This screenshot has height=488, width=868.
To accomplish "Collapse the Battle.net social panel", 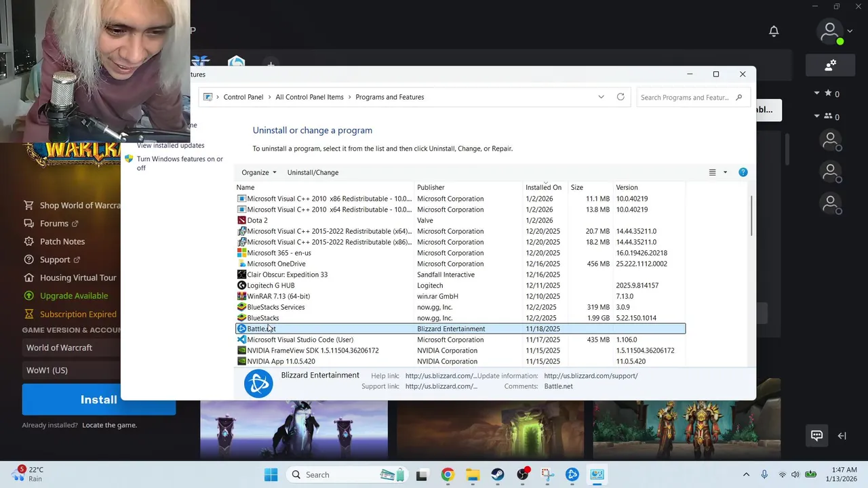I will [x=842, y=436].
